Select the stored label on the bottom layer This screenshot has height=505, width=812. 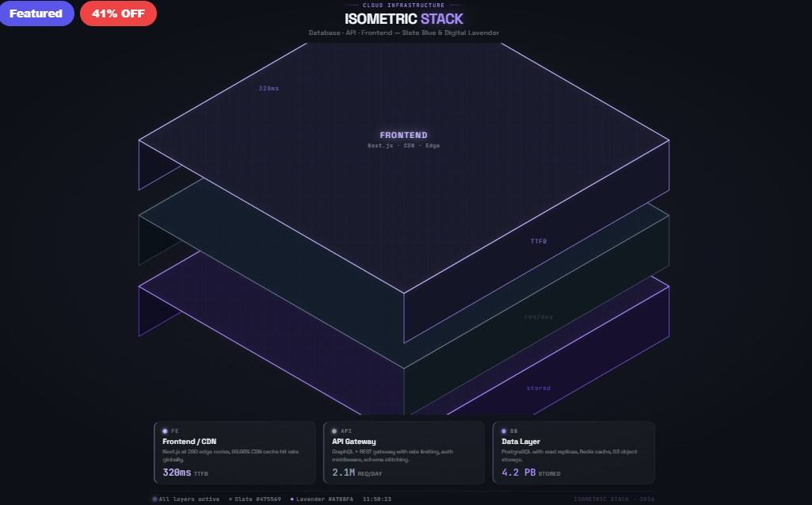539,388
